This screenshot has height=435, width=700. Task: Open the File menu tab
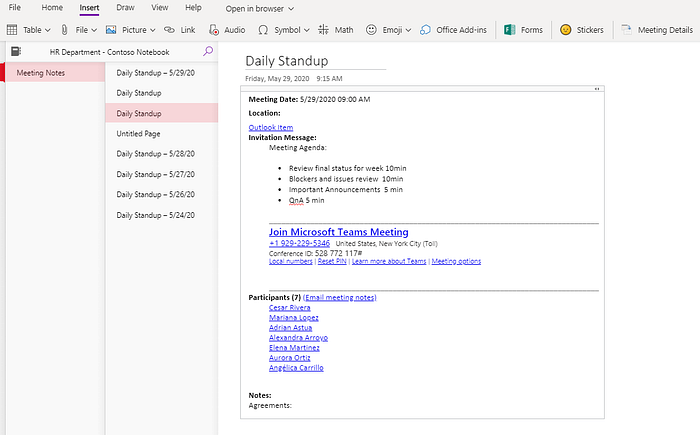point(15,8)
